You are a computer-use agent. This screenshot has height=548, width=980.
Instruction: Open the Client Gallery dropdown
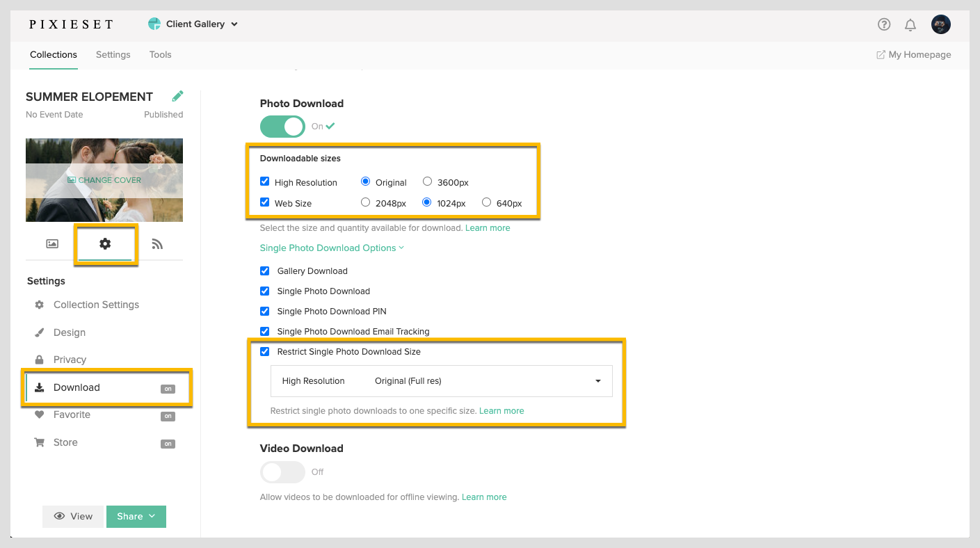(x=193, y=23)
